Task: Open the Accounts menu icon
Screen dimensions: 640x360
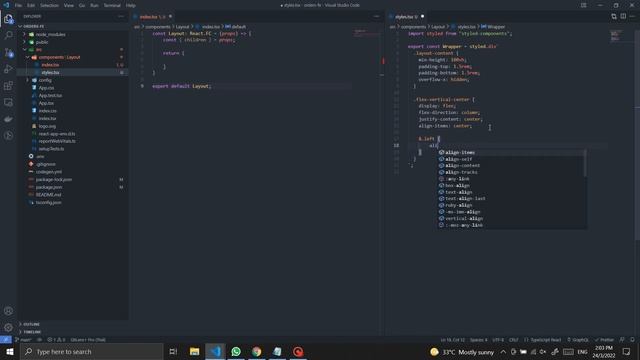Action: pos(8,311)
